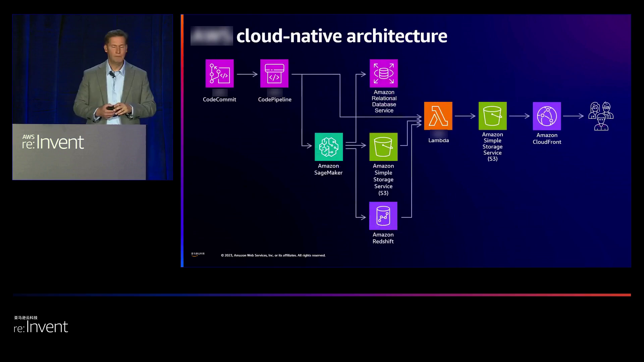Click the end users group icon
The width and height of the screenshot is (644, 362).
tap(601, 116)
